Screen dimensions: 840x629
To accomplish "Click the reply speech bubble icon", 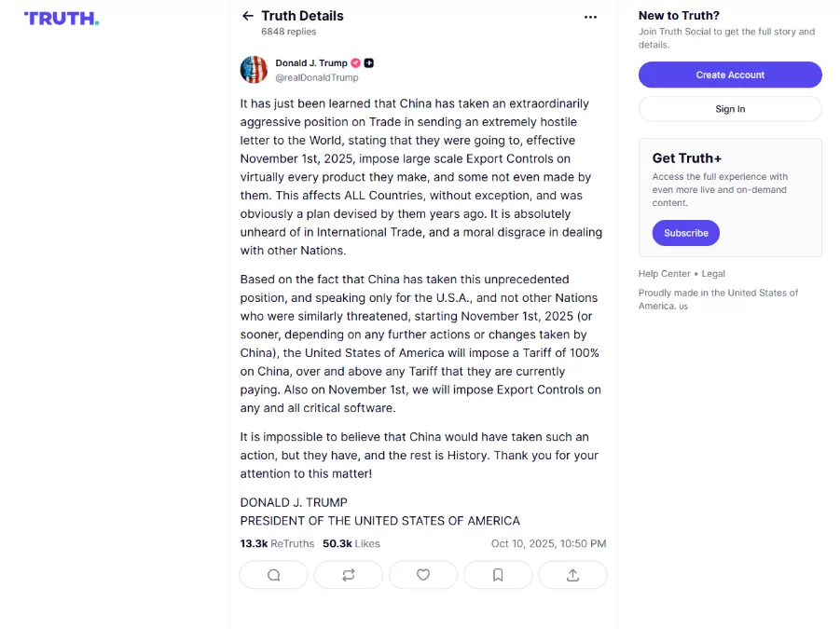I will tap(274, 575).
